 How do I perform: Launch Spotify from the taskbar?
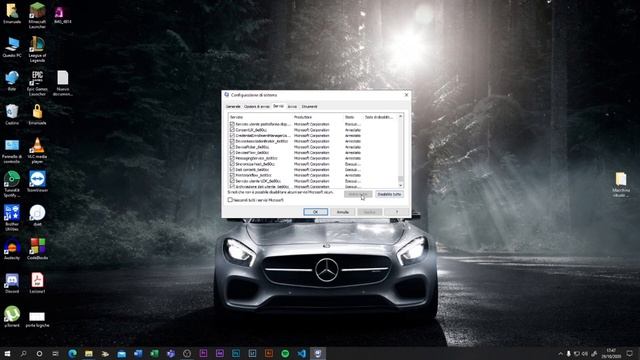click(285, 353)
